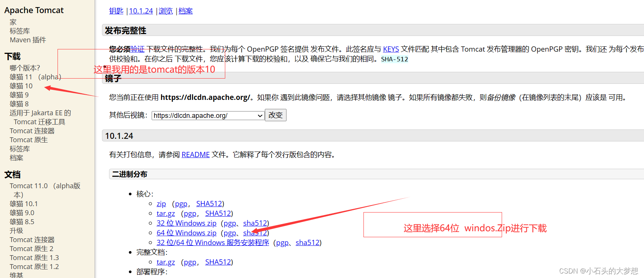This screenshot has height=278, width=644.
Task: Click the KEYS file link
Action: (391, 49)
